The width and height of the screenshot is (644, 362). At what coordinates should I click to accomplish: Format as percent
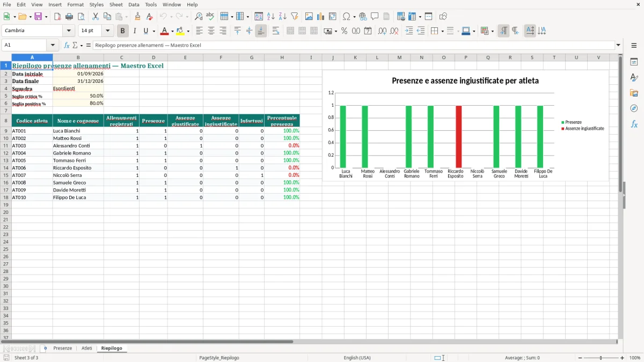pos(344,31)
